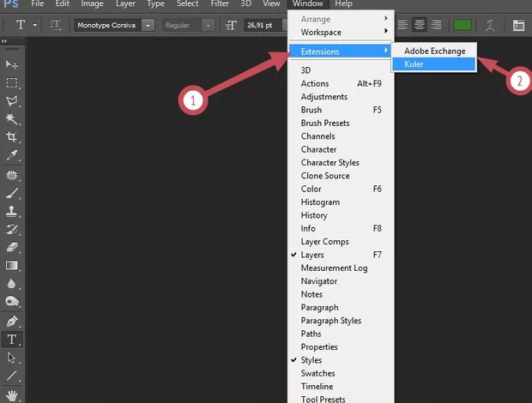Expand the Arrange submenu
The image size is (532, 403).
(341, 19)
